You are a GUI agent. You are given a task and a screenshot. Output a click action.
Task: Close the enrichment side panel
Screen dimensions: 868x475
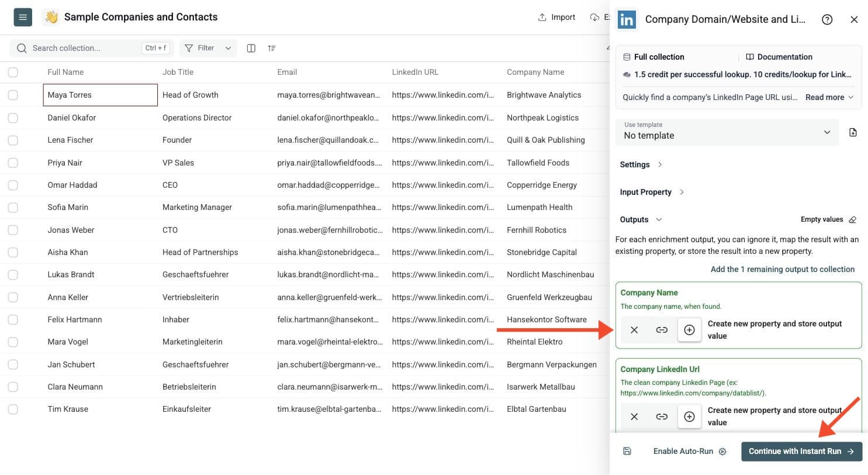point(854,19)
